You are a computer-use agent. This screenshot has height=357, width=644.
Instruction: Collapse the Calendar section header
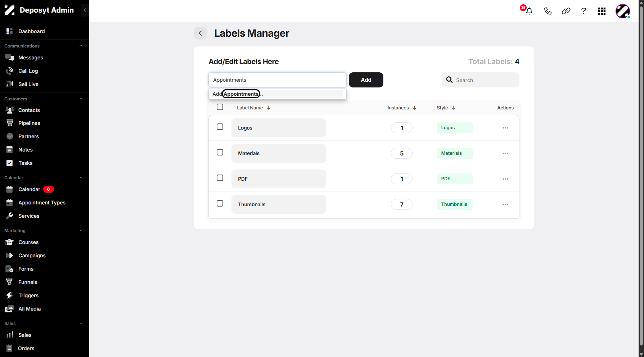coord(81,178)
